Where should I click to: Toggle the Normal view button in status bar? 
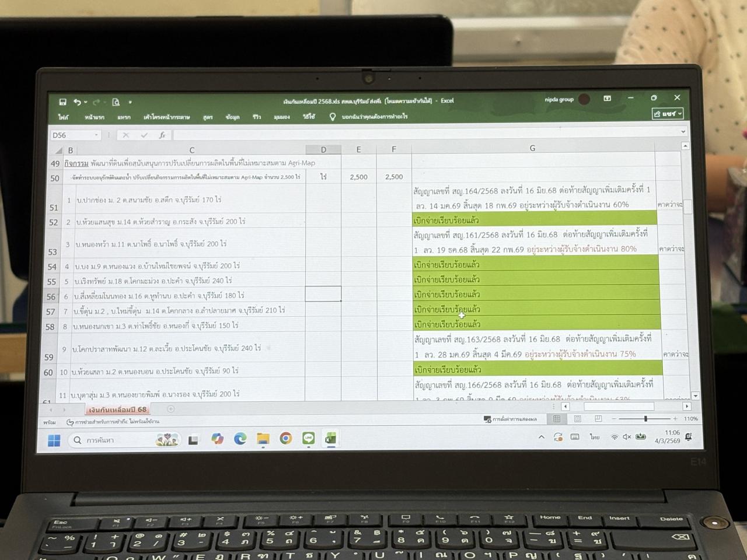tap(557, 419)
